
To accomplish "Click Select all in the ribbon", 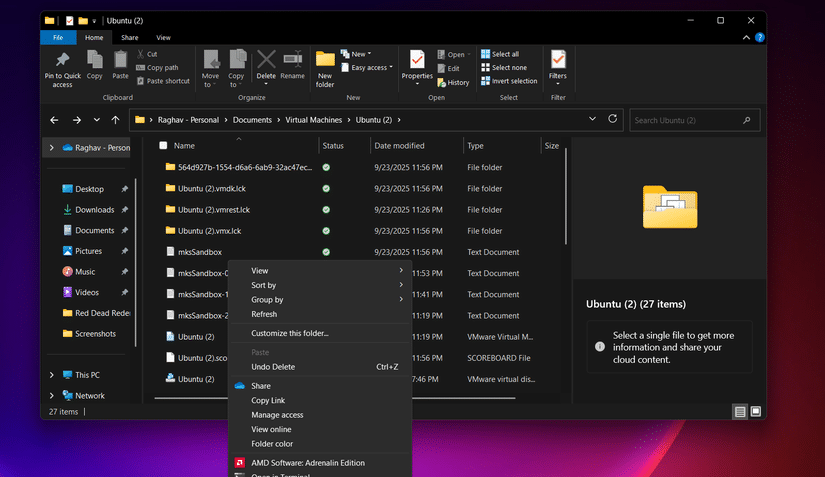I will point(500,54).
